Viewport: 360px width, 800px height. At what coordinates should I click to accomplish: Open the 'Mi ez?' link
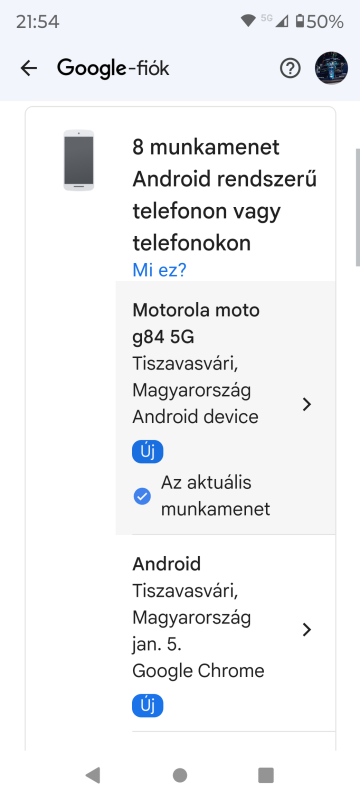click(x=160, y=270)
